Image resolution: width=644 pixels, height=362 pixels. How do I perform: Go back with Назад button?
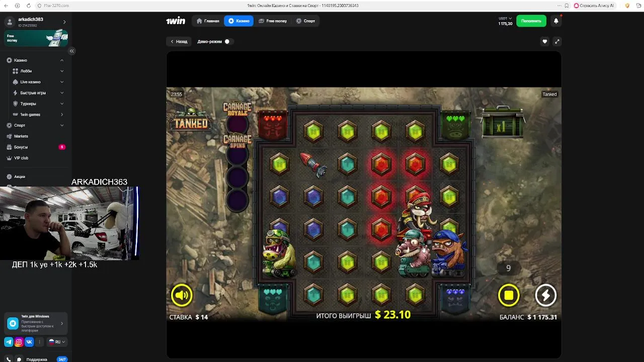[x=179, y=42]
